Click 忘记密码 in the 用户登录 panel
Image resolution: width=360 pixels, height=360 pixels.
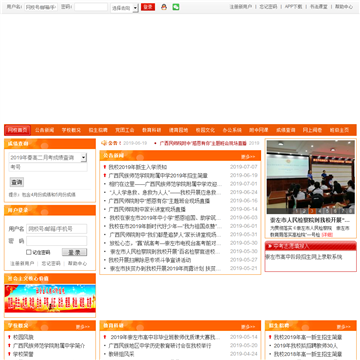tap(51, 263)
